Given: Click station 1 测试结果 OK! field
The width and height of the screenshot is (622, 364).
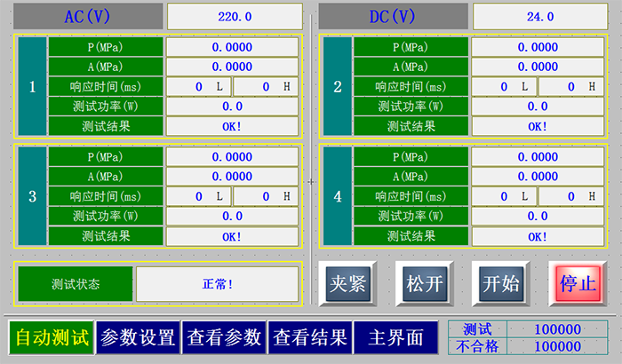Looking at the screenshot, I should point(232,126).
